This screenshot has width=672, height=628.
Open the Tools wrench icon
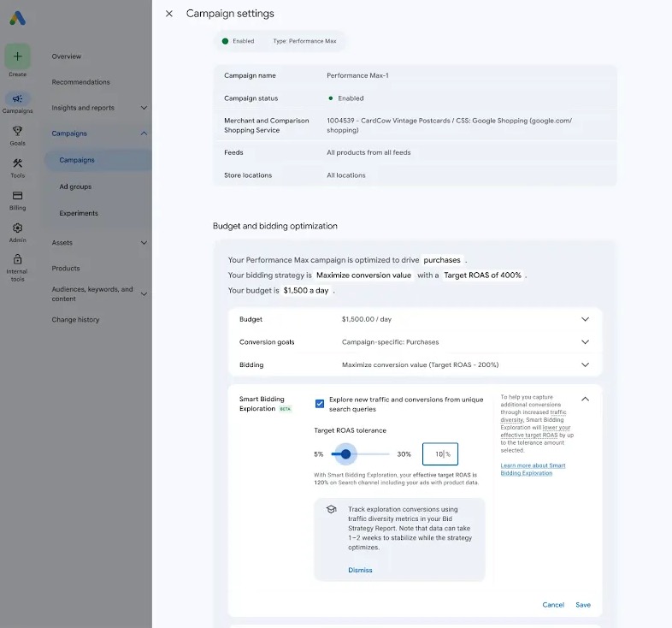[x=18, y=163]
